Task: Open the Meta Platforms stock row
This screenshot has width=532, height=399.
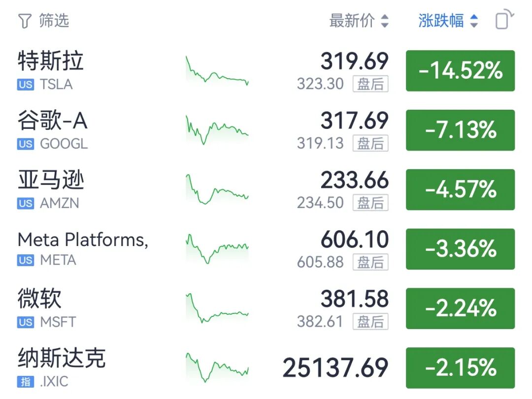Action: [x=266, y=249]
